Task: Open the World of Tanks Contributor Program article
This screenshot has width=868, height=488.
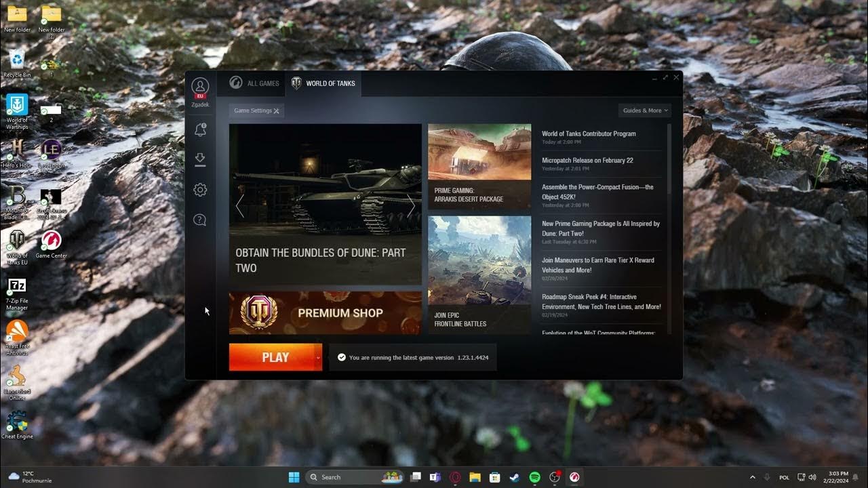Action: pyautogui.click(x=589, y=134)
